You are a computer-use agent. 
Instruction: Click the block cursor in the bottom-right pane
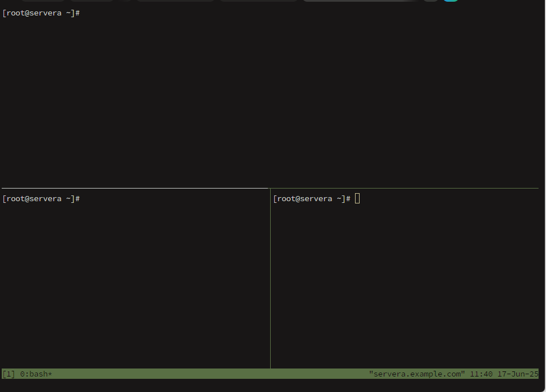pyautogui.click(x=357, y=199)
